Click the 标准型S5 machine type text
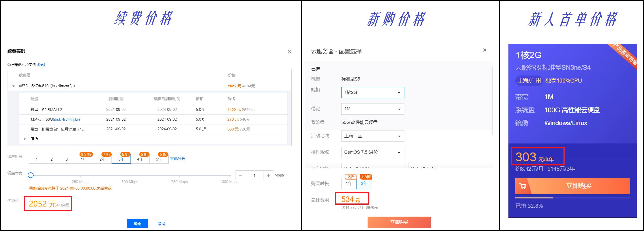This screenshot has height=231, width=644. pyautogui.click(x=351, y=79)
